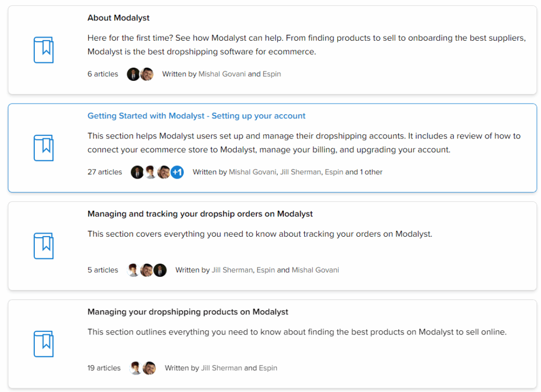Viewport: 541px width, 392px height.
Task: Click second author avatar in About Modalyst card
Action: point(147,74)
